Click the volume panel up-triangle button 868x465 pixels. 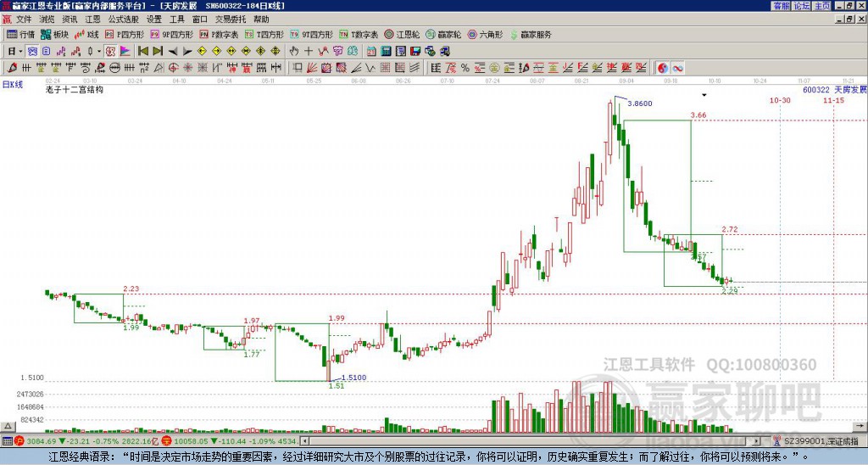(x=7, y=426)
